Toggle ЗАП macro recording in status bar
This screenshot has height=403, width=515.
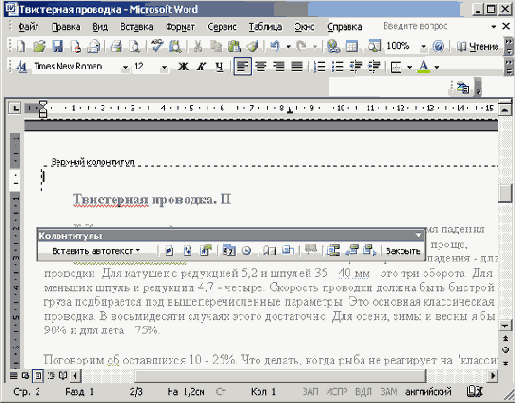point(310,391)
